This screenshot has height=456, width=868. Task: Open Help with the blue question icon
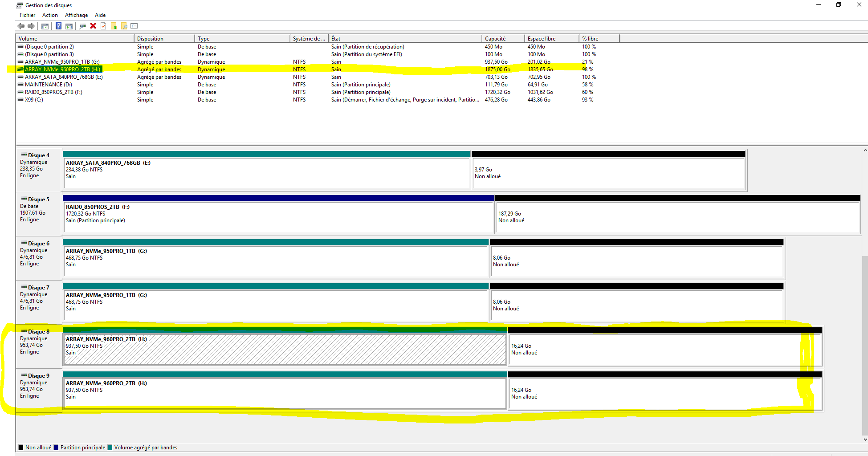click(58, 26)
